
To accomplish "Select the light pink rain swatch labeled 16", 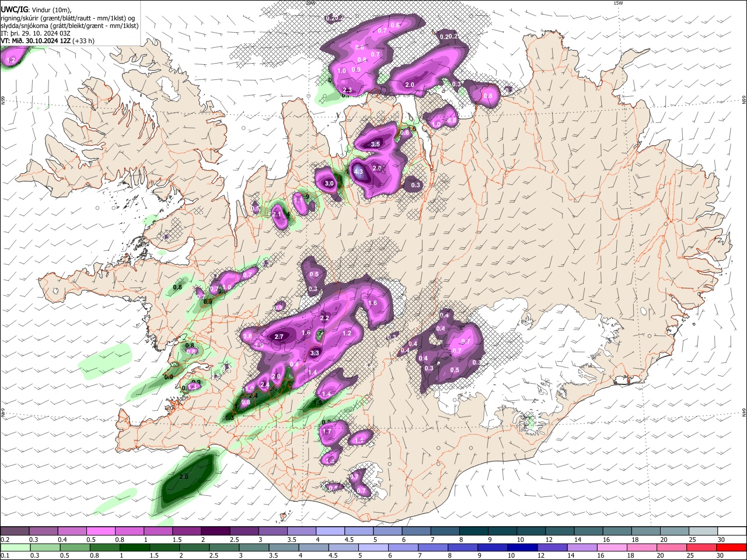I will click(x=612, y=547).
